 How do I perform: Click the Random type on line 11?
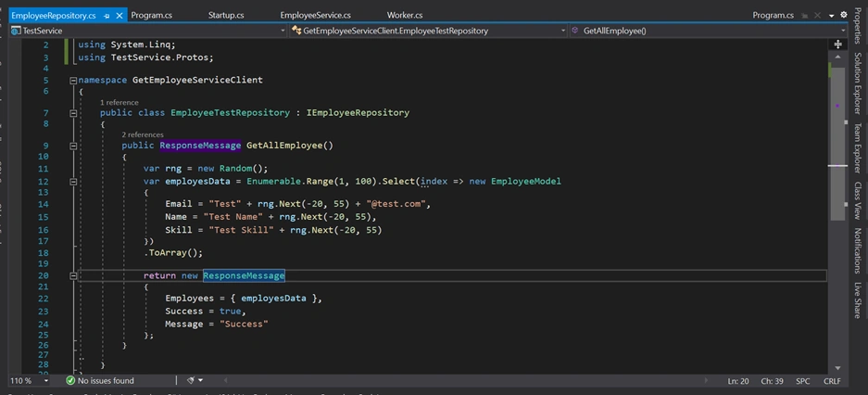tap(236, 169)
